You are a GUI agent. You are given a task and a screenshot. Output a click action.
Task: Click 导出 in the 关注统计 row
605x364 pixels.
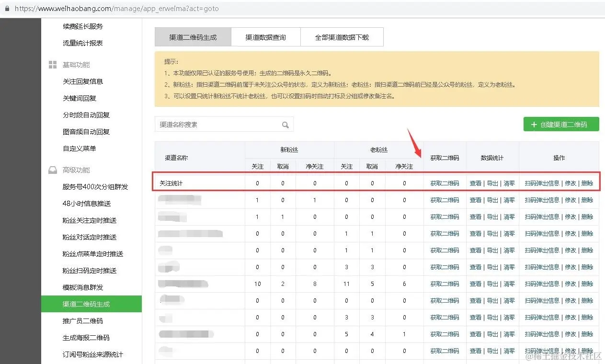[x=492, y=183]
